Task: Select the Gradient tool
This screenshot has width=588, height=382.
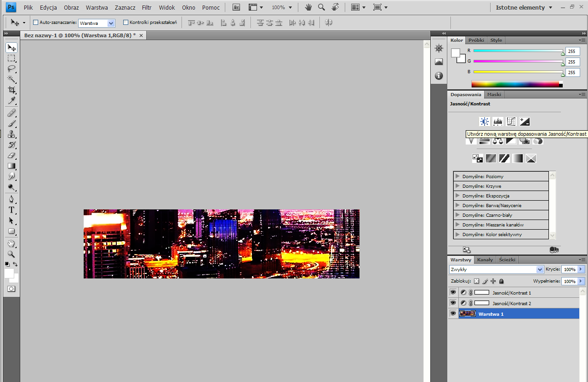Action: (x=12, y=166)
